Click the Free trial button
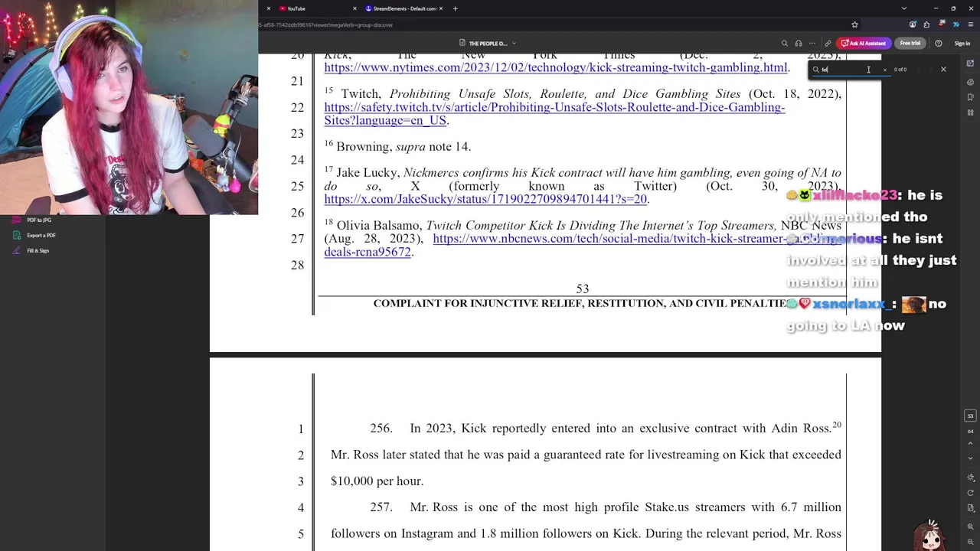This screenshot has width=980, height=551. 910,44
